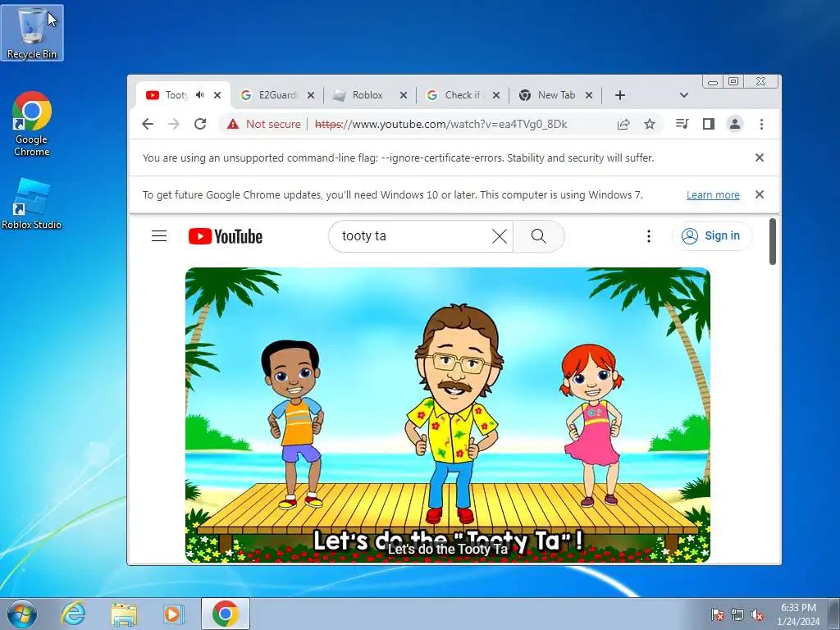
Task: Switch to the E2Guardian tab
Action: click(x=269, y=95)
